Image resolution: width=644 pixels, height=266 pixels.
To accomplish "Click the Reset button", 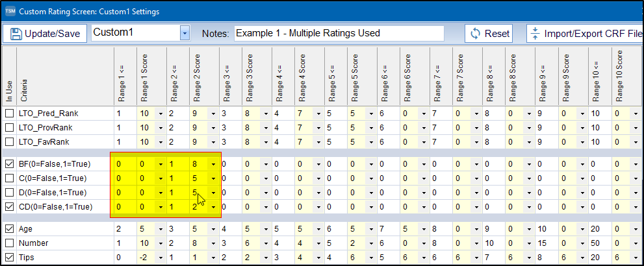I will 489,33.
